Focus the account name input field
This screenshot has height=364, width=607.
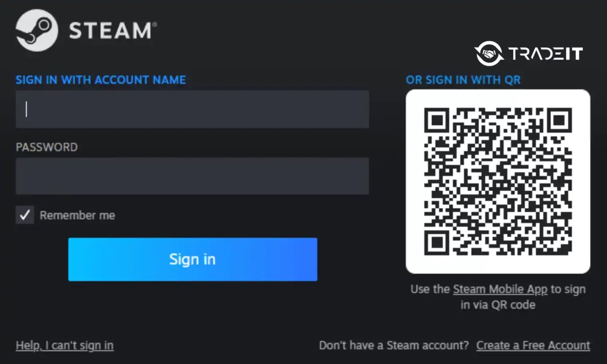coord(192,109)
